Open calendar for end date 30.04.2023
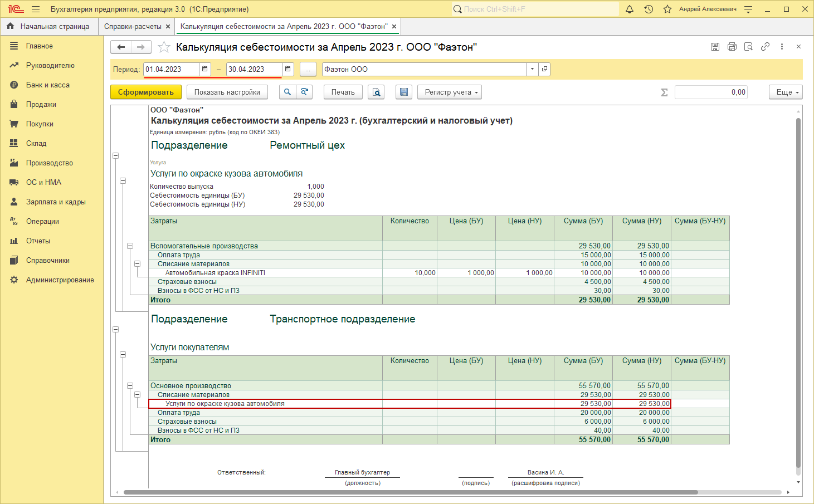This screenshot has width=814, height=504. pyautogui.click(x=288, y=69)
